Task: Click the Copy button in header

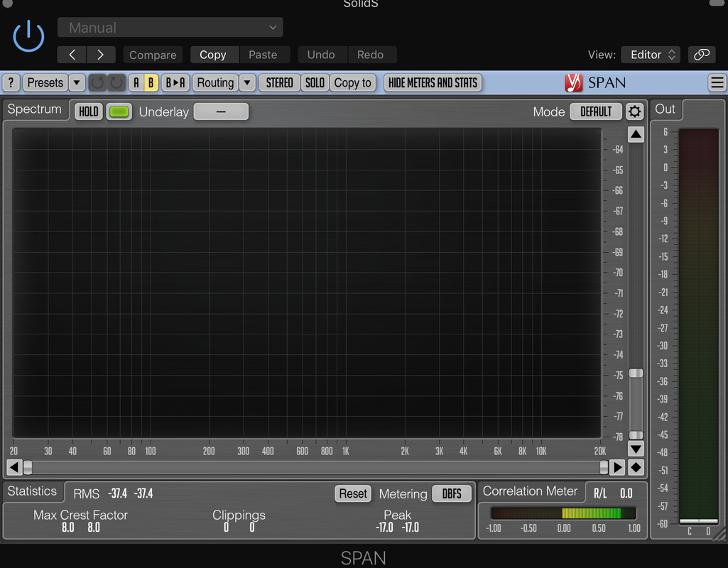Action: pos(213,55)
